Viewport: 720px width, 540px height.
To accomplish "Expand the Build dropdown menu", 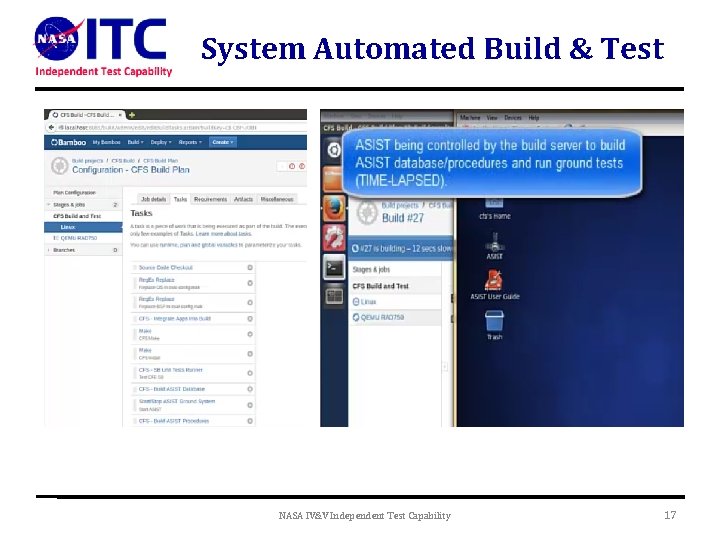I will click(135, 142).
